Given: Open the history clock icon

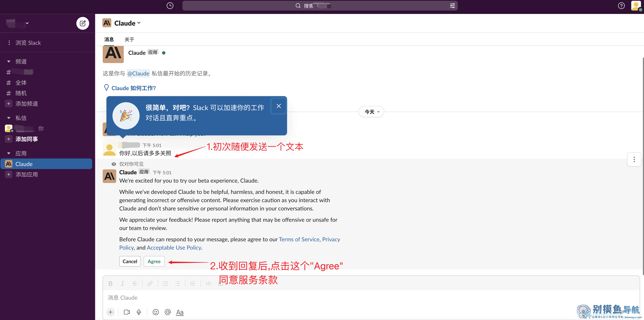Looking at the screenshot, I should pos(170,5).
